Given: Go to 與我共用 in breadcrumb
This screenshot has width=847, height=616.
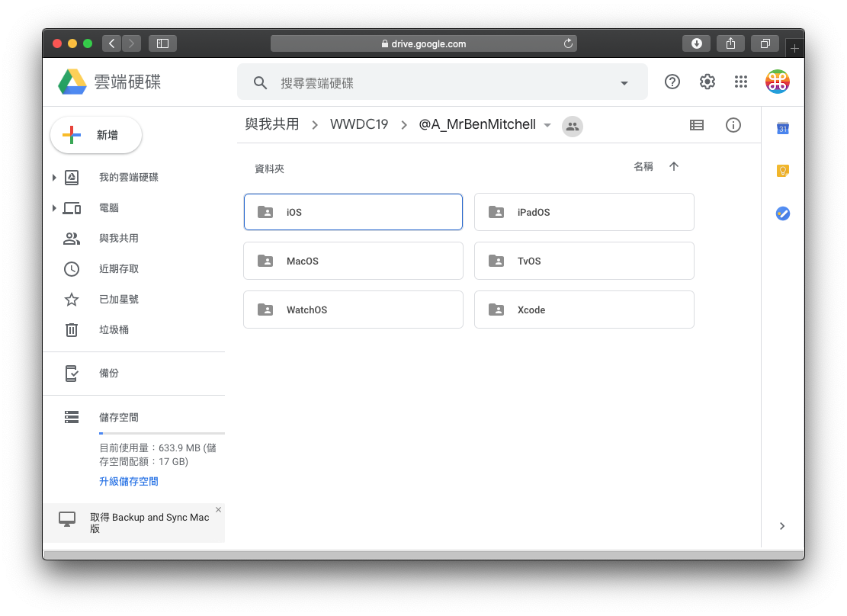Looking at the screenshot, I should (271, 124).
